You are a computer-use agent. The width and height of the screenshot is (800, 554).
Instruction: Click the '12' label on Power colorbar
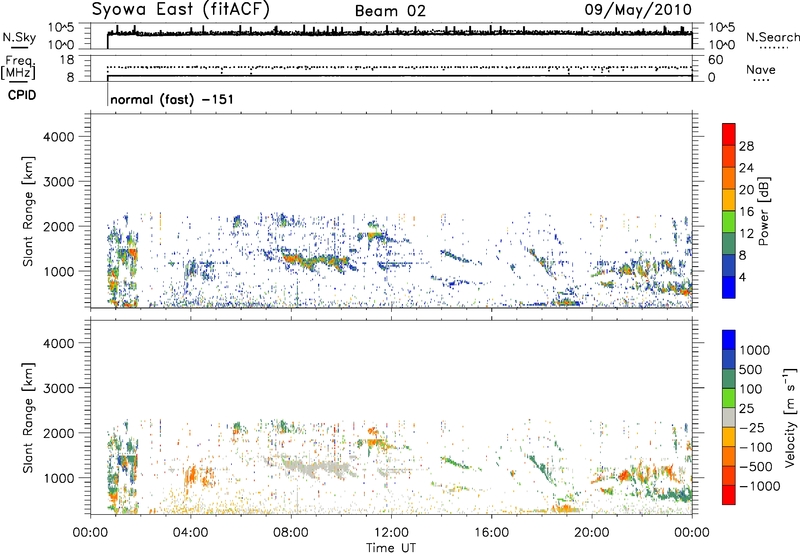pyautogui.click(x=746, y=234)
